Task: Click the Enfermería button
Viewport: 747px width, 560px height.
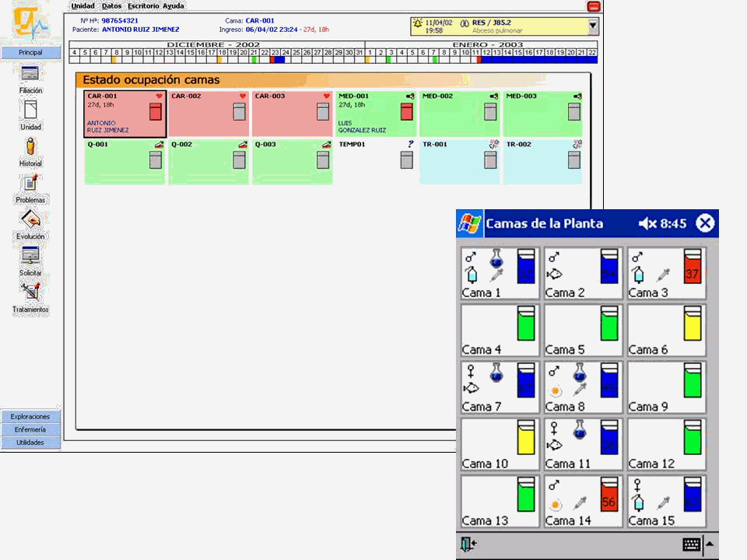Action: (x=30, y=429)
